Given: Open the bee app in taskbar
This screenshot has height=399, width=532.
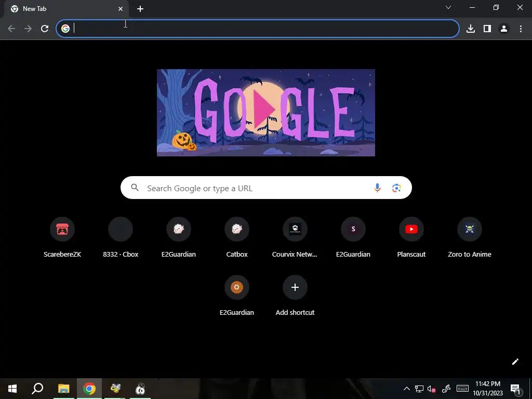Looking at the screenshot, I should tap(115, 389).
